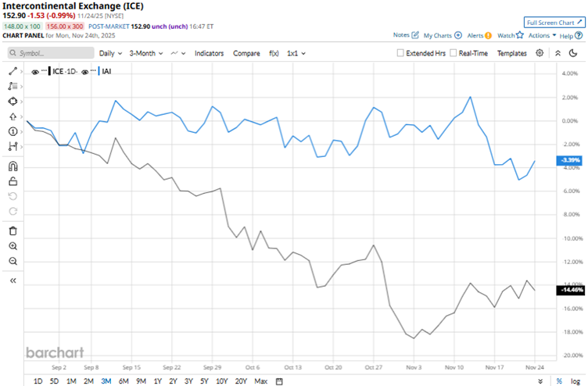
Task: Select the 6M range tab
Action: (x=124, y=381)
